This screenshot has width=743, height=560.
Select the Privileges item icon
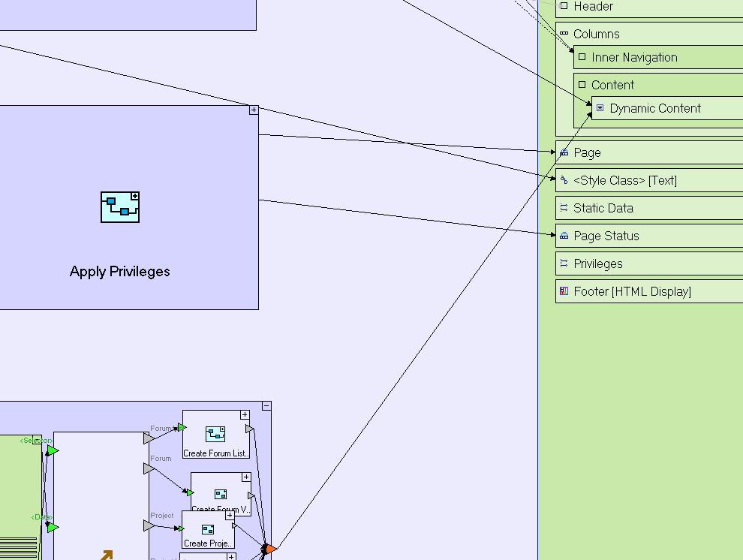(x=564, y=263)
